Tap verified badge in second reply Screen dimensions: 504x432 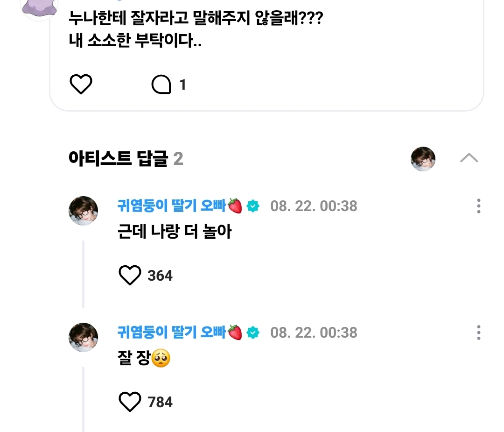coord(253,332)
